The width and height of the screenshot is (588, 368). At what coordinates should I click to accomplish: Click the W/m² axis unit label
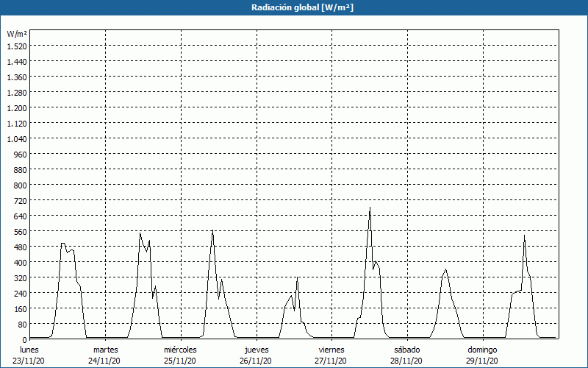coord(17,34)
